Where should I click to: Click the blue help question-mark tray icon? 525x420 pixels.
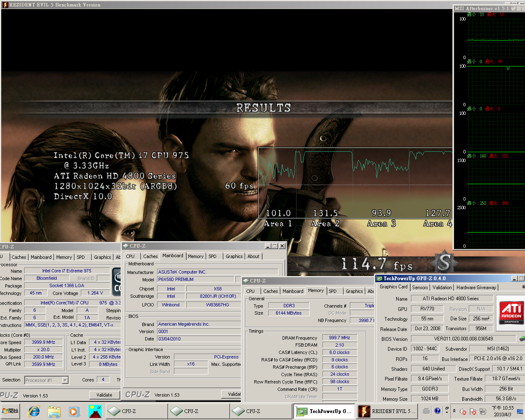437,411
